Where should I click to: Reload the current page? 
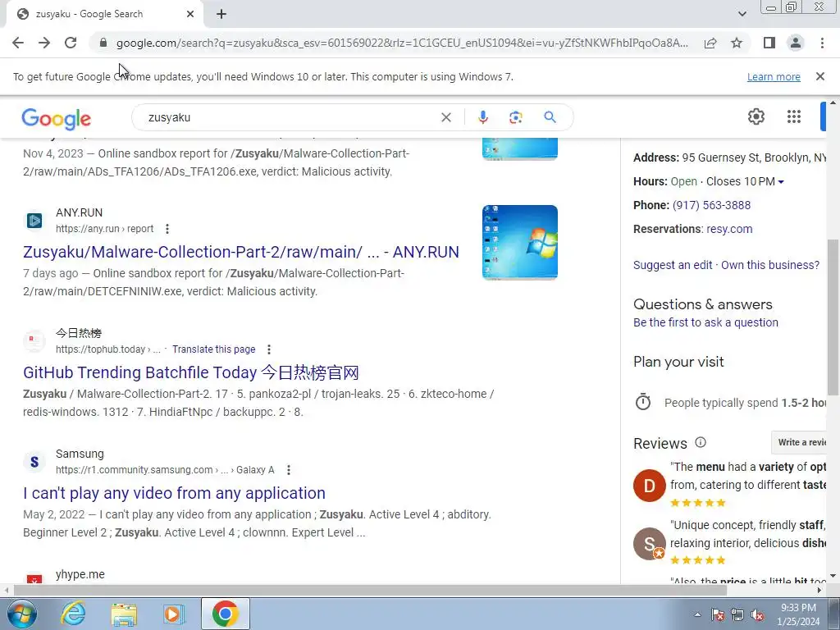(71, 43)
